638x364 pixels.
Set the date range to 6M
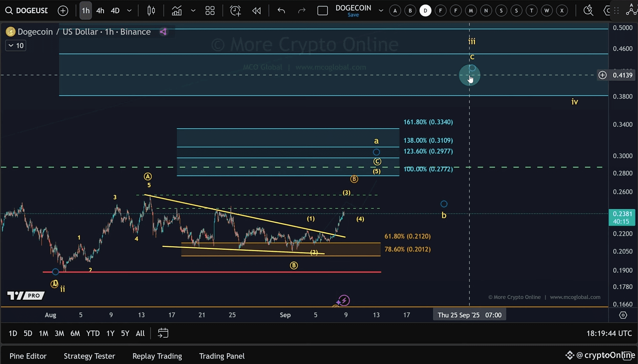tap(75, 334)
